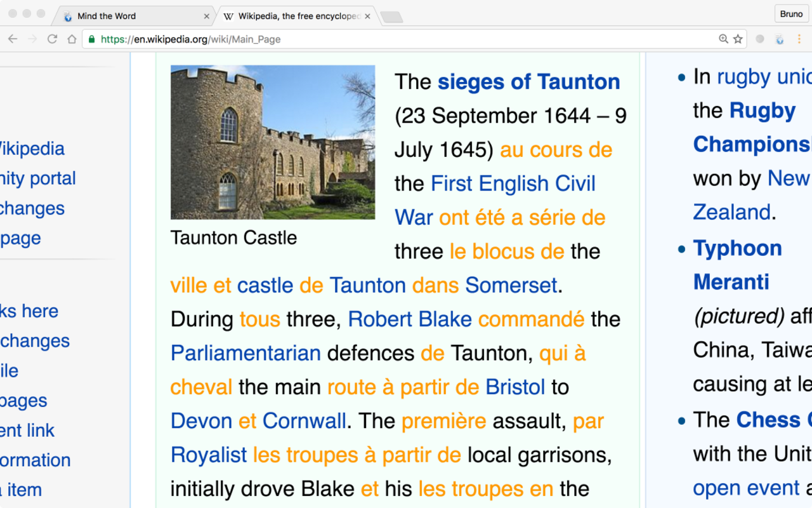Reload the current Wikipedia page
The image size is (812, 508).
[53, 39]
